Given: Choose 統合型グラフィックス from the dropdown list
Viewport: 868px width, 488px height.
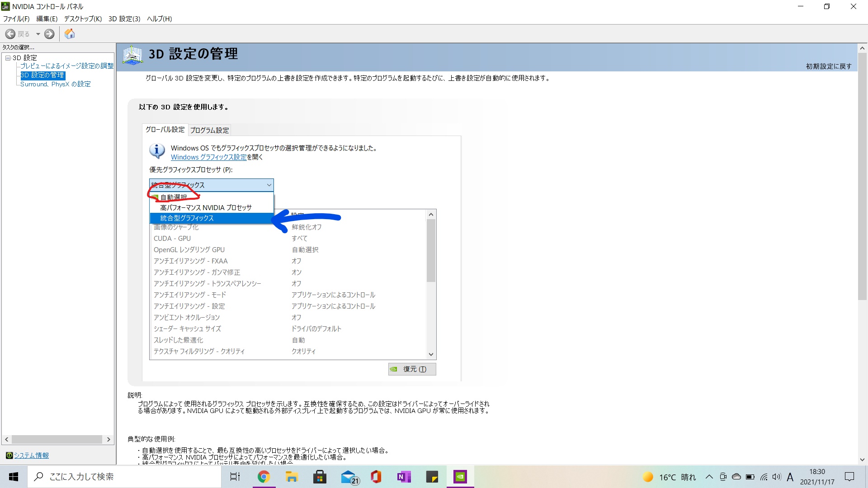Looking at the screenshot, I should (212, 218).
